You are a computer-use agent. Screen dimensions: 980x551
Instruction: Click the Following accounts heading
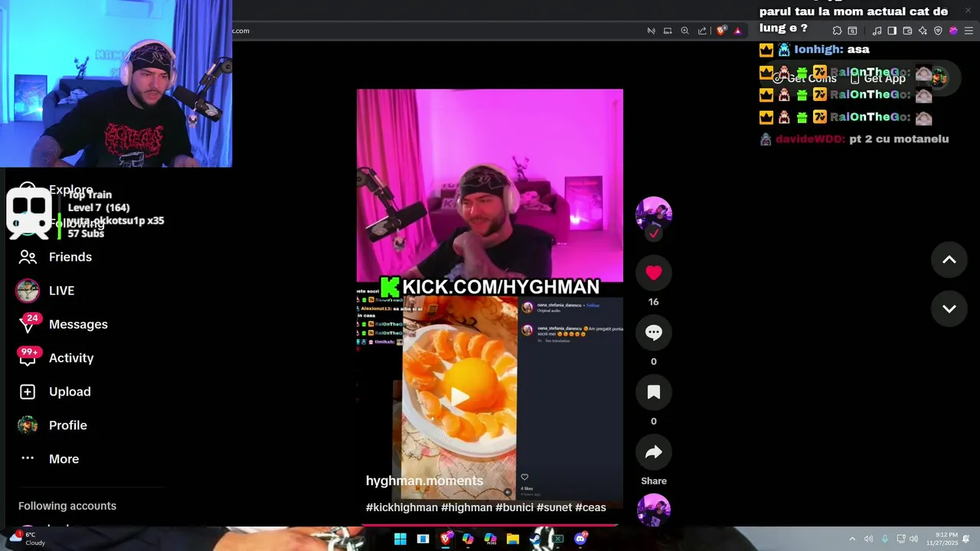[x=67, y=506]
